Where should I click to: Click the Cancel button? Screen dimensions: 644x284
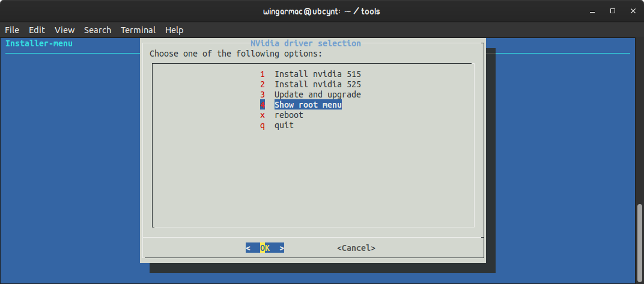356,248
